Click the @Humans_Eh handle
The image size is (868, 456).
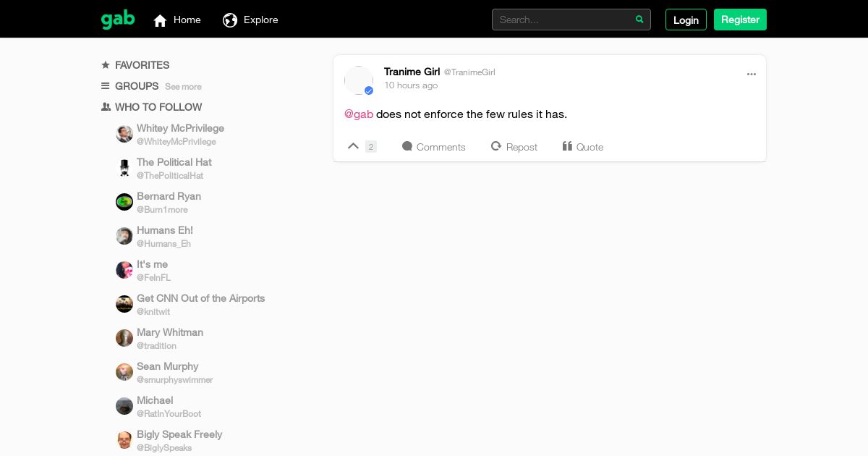[163, 244]
